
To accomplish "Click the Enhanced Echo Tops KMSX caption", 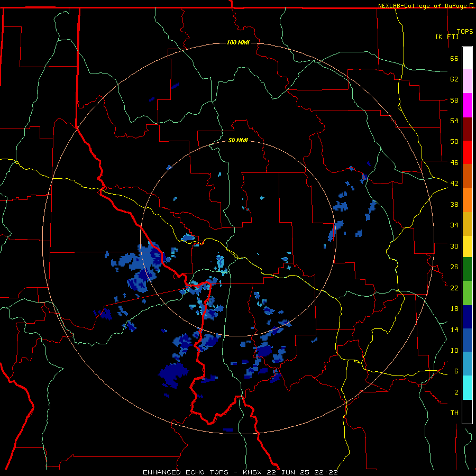I will pyautogui.click(x=240, y=472).
